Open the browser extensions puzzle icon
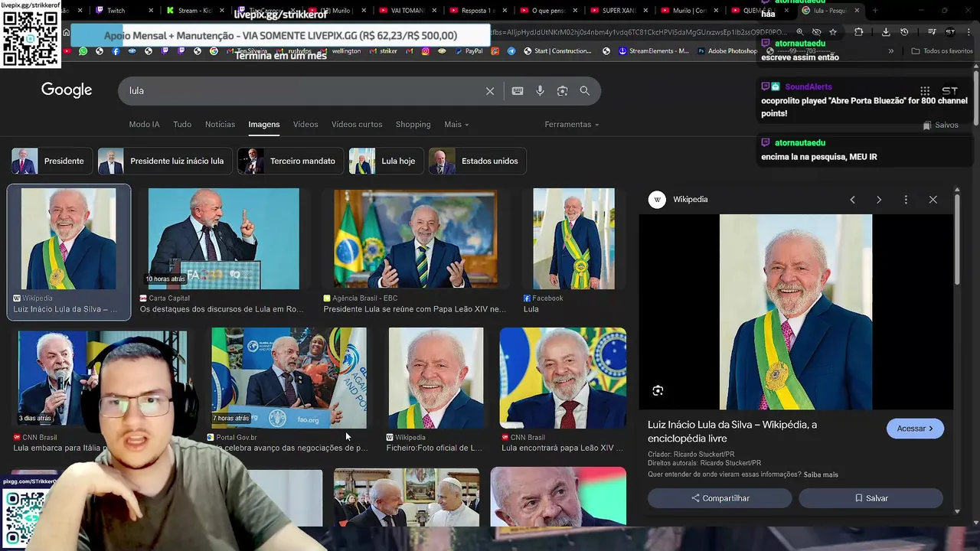This screenshot has height=551, width=980. tap(858, 32)
